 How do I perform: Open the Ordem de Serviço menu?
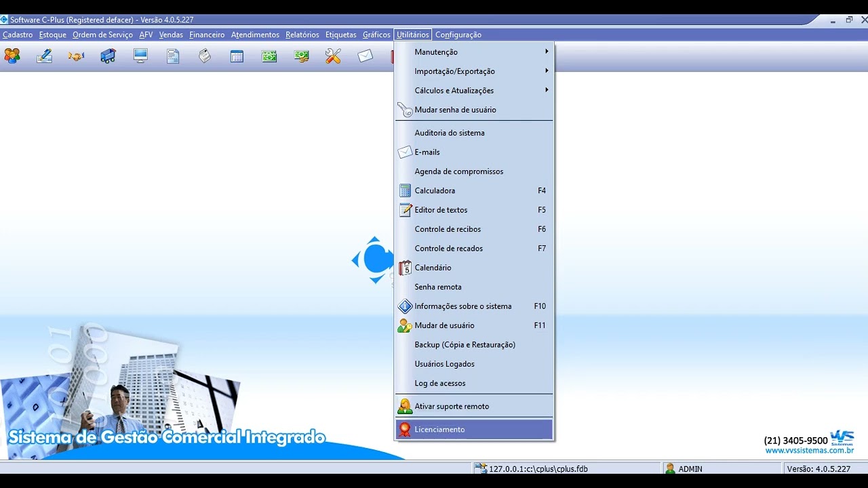[103, 35]
